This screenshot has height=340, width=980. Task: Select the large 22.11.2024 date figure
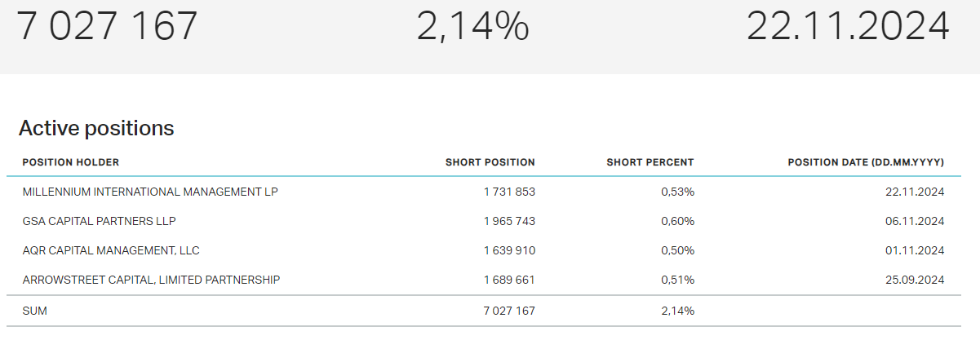[x=848, y=26]
